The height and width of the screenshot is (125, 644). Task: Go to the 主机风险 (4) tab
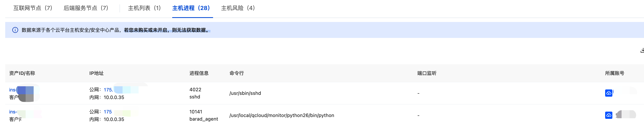[x=238, y=8]
